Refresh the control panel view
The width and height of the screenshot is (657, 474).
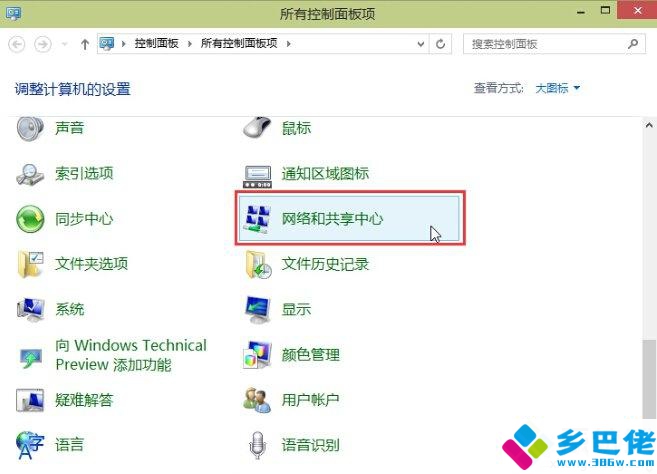[x=440, y=44]
